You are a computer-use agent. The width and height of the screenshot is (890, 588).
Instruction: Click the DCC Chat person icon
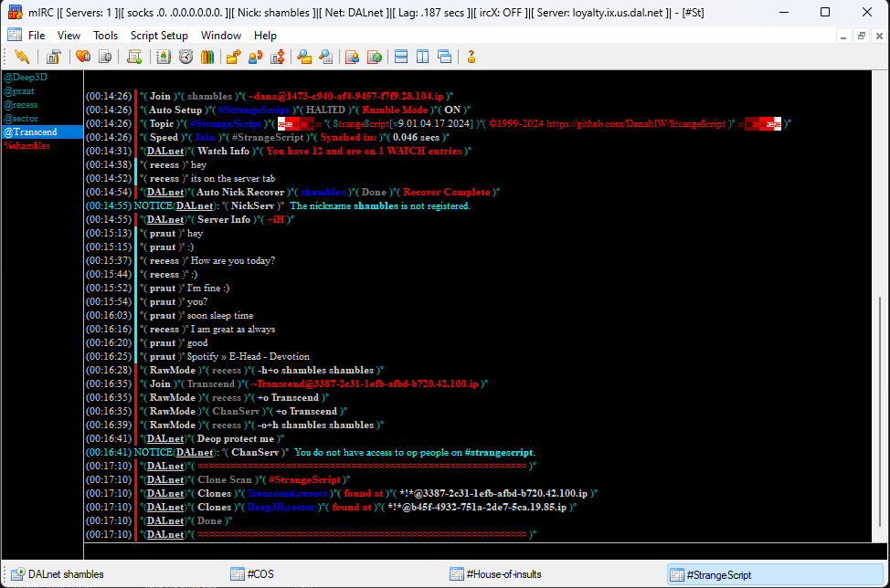[256, 57]
